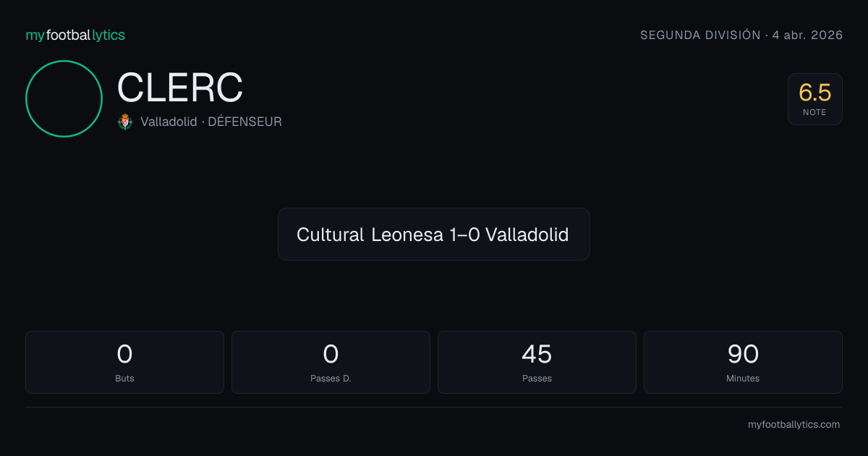Viewport: 868px width, 456px height.
Task: Click the Segunda División date header
Action: [741, 35]
